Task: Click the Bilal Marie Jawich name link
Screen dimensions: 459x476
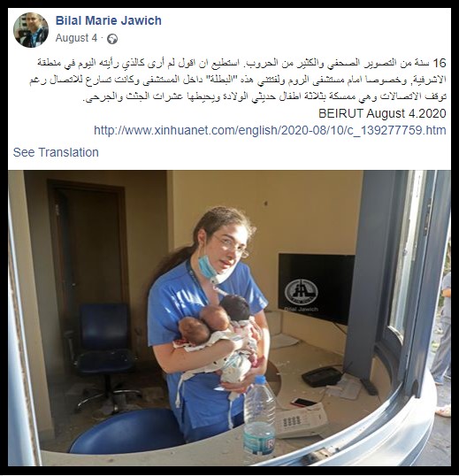Action: 108,20
